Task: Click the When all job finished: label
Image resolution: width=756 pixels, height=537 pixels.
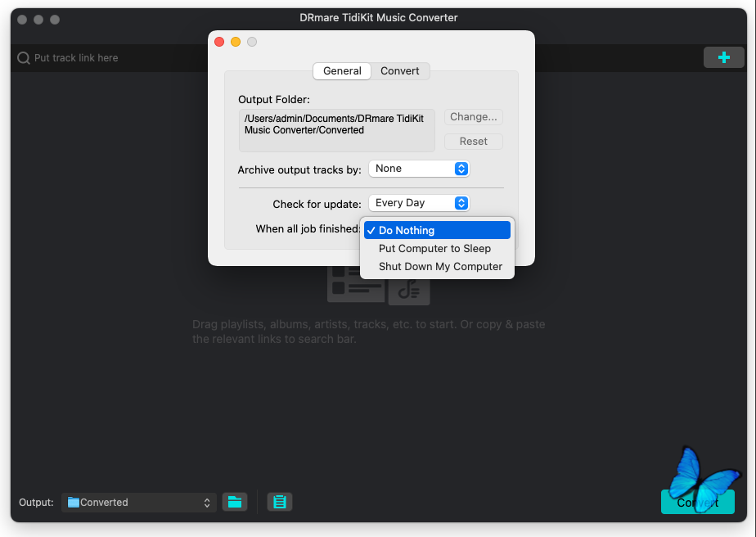Action: click(308, 228)
